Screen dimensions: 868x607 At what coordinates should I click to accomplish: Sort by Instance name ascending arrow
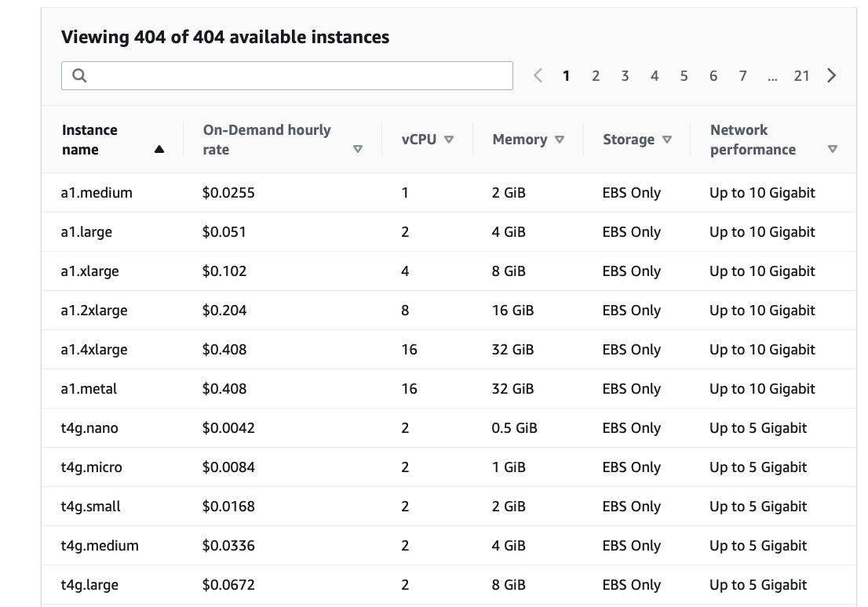coord(159,150)
